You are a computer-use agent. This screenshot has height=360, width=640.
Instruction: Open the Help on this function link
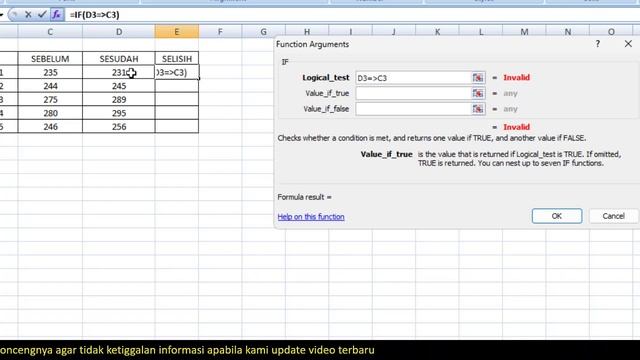(x=311, y=217)
